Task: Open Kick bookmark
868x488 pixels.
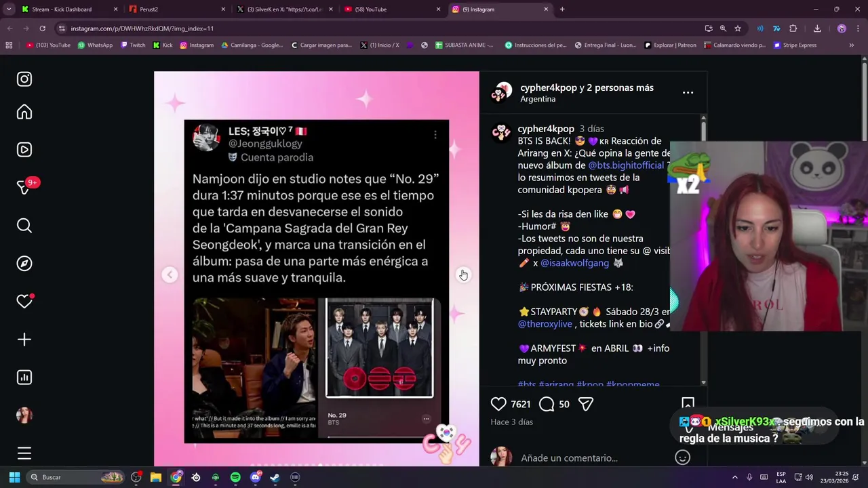Action: coord(163,45)
